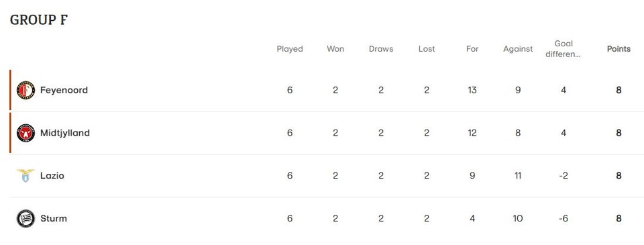Image resolution: width=644 pixels, height=245 pixels.
Task: Click the Won column header
Action: tap(335, 49)
